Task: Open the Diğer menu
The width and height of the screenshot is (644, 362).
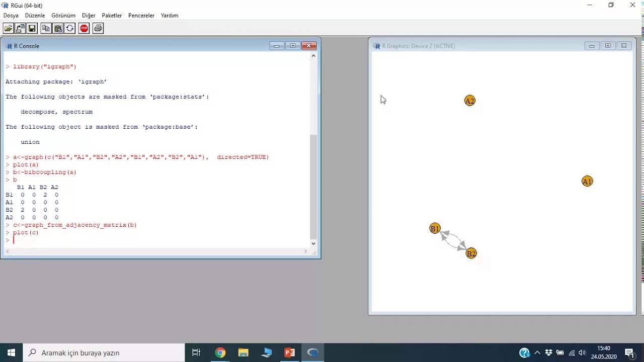Action: tap(89, 16)
